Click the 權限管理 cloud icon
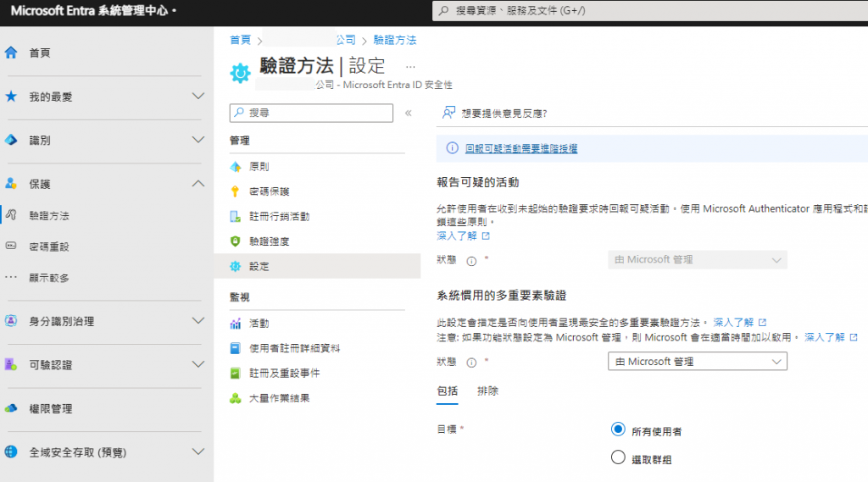 [x=11, y=408]
